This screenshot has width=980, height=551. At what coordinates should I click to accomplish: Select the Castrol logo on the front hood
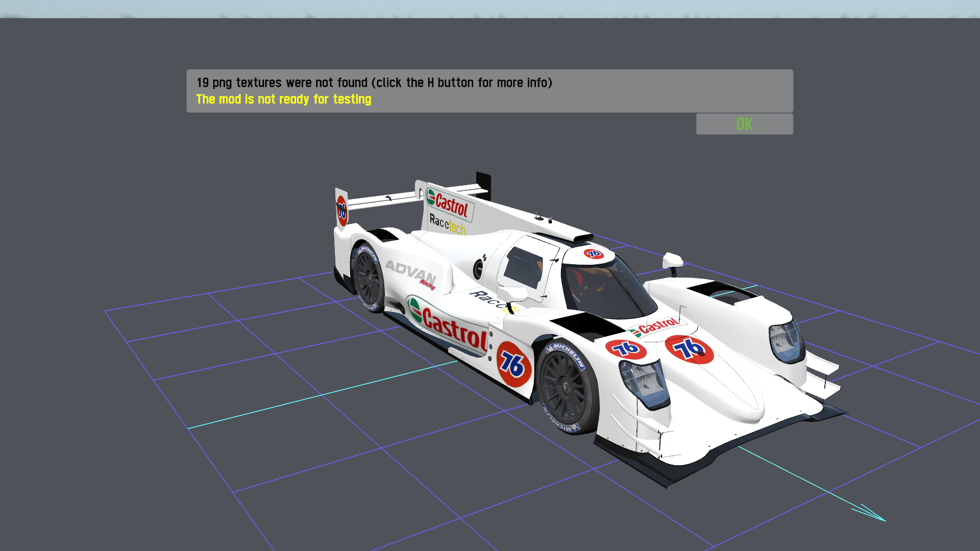(656, 327)
